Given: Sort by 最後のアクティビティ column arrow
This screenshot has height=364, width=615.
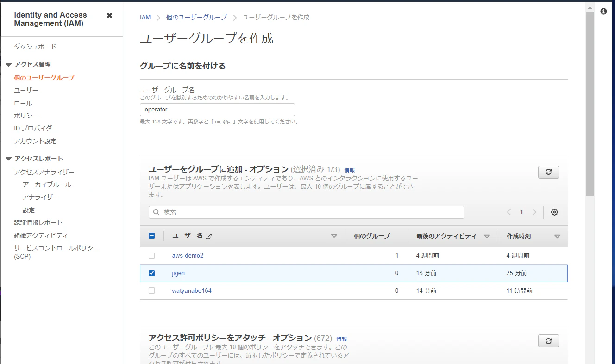Looking at the screenshot, I should [487, 236].
